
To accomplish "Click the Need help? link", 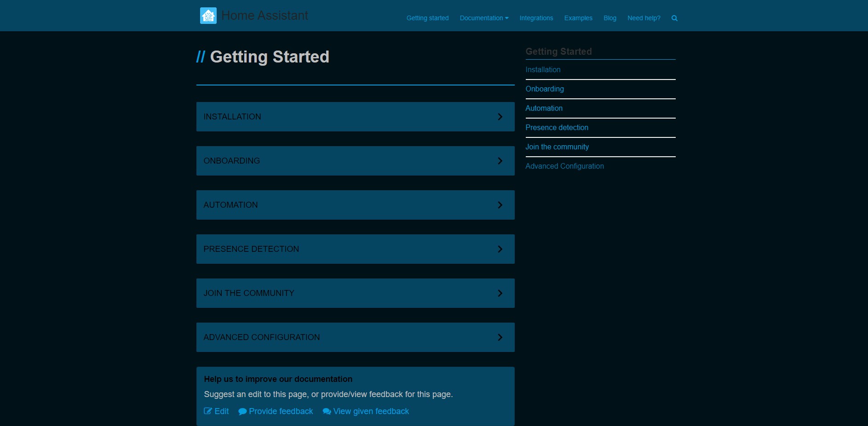I will click(x=643, y=18).
